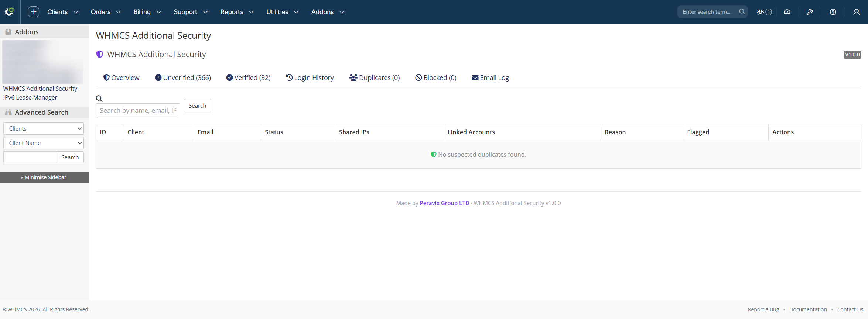Viewport: 868px width, 319px height.
Task: Switch to the Verified (32) tab
Action: click(x=248, y=77)
